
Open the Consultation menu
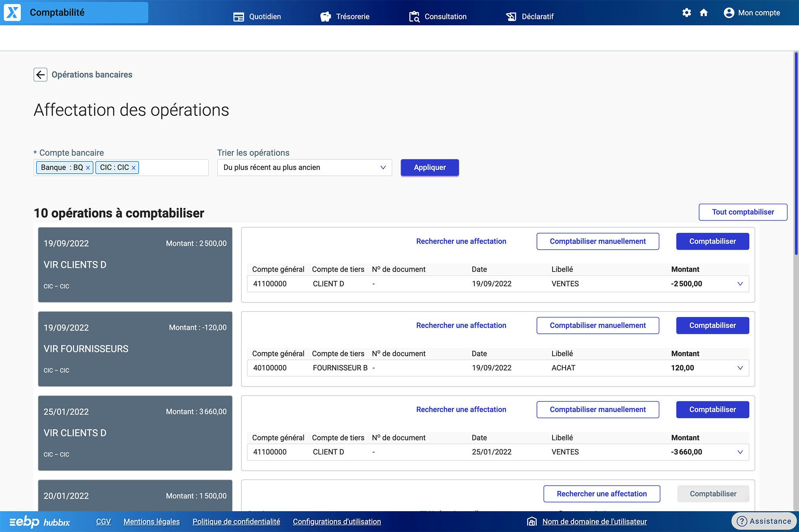pos(415,16)
